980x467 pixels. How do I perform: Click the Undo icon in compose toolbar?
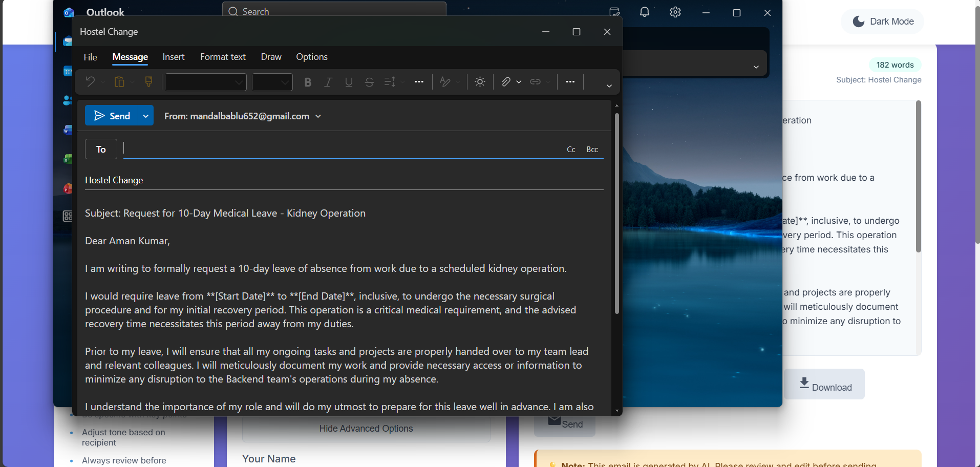coord(90,82)
